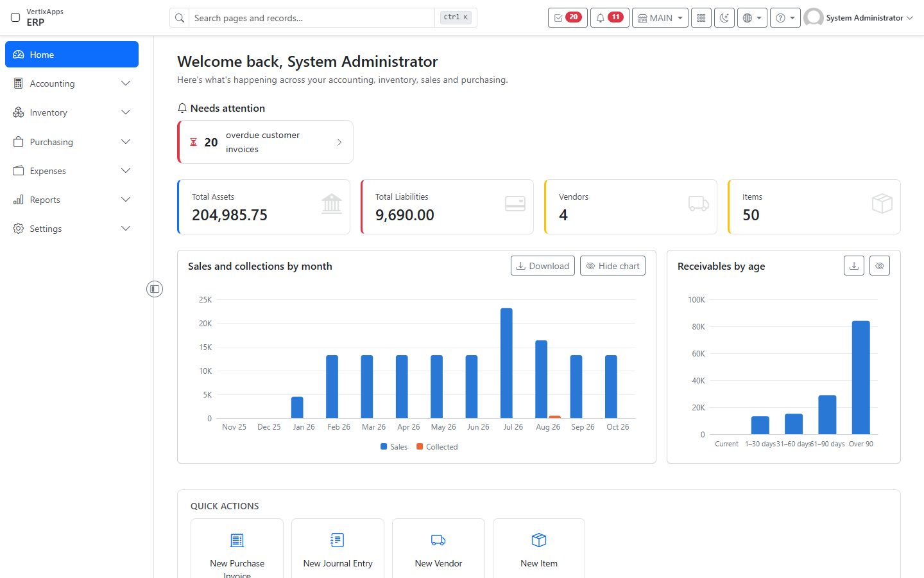Viewport: 924px width, 578px height.
Task: Expand the Inventory menu chevron
Action: pyautogui.click(x=126, y=112)
